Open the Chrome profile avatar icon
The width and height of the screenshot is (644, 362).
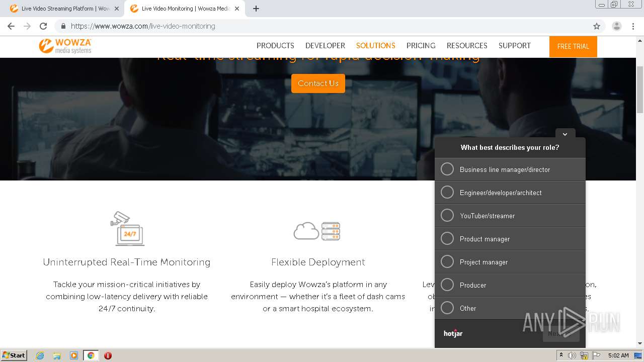pyautogui.click(x=616, y=26)
